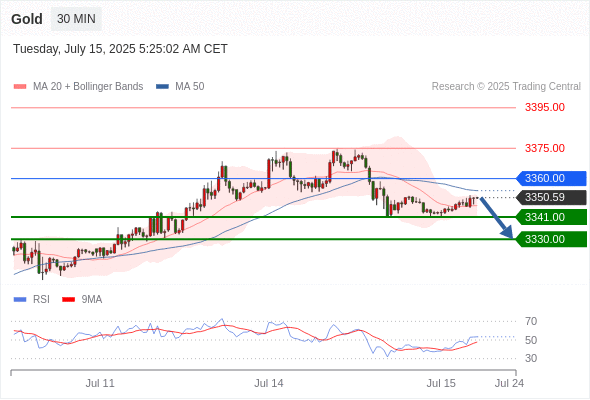Click the 3375.00 resistance price label
Viewport: 590px width, 400px height.
click(545, 148)
